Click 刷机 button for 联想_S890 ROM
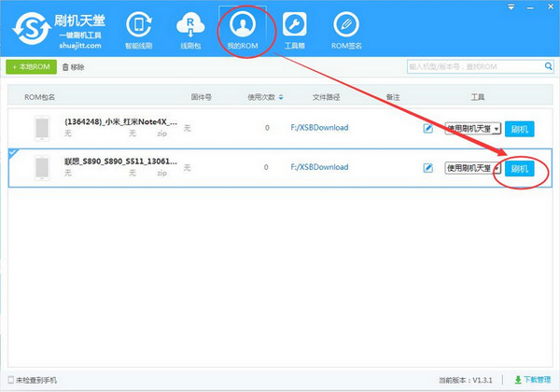This screenshot has height=392, width=560. (520, 169)
